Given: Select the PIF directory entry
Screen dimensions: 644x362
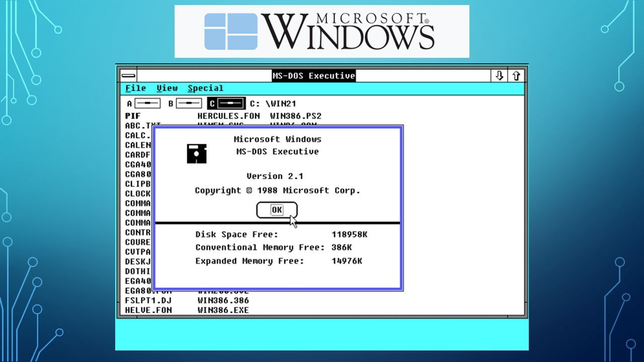Looking at the screenshot, I should click(x=133, y=116).
